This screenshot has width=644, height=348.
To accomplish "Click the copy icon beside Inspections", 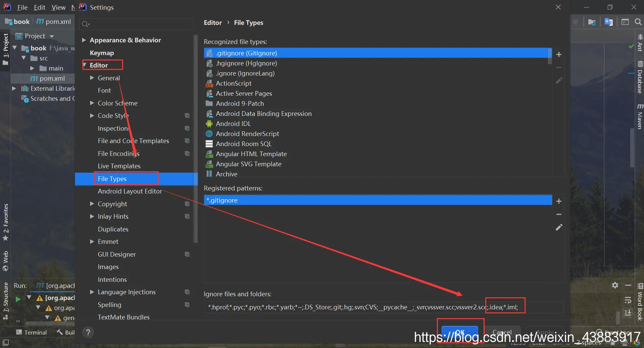I will pos(187,128).
